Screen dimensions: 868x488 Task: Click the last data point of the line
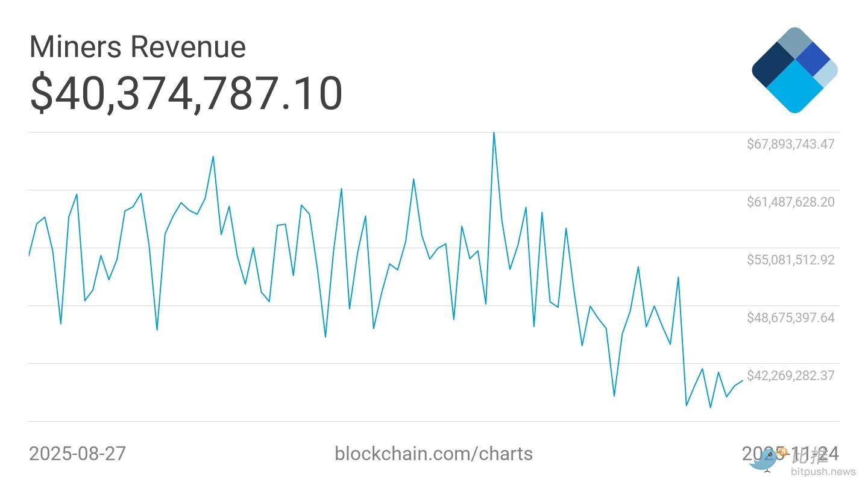[742, 381]
